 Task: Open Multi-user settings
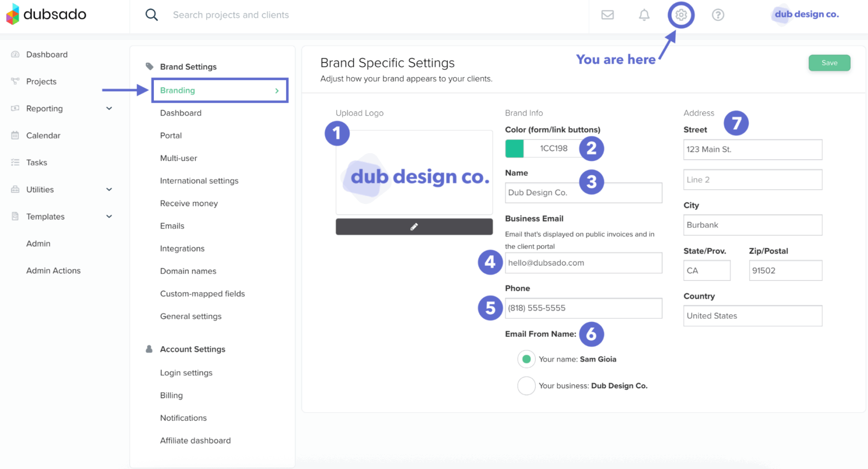[178, 158]
